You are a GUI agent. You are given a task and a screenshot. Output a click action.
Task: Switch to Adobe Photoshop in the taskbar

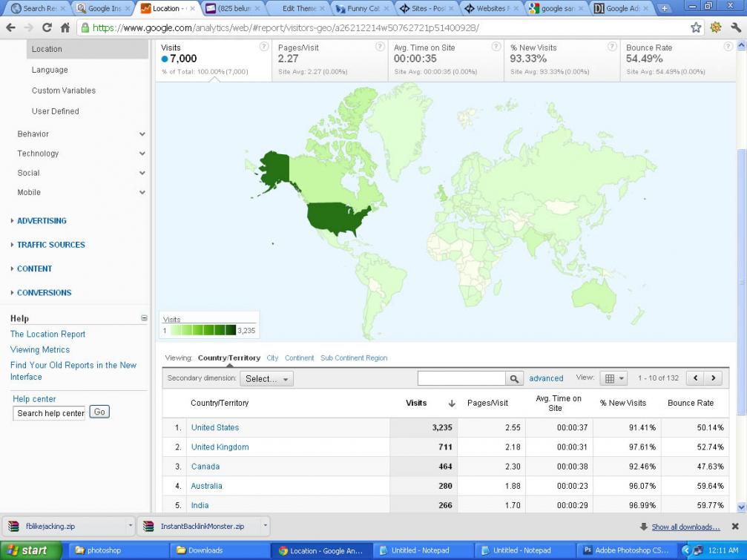click(627, 550)
